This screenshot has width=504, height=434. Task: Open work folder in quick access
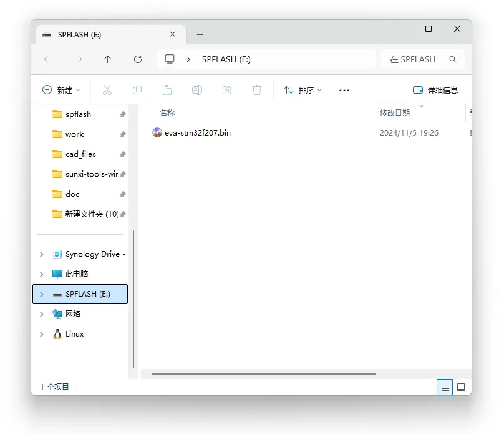pos(75,134)
